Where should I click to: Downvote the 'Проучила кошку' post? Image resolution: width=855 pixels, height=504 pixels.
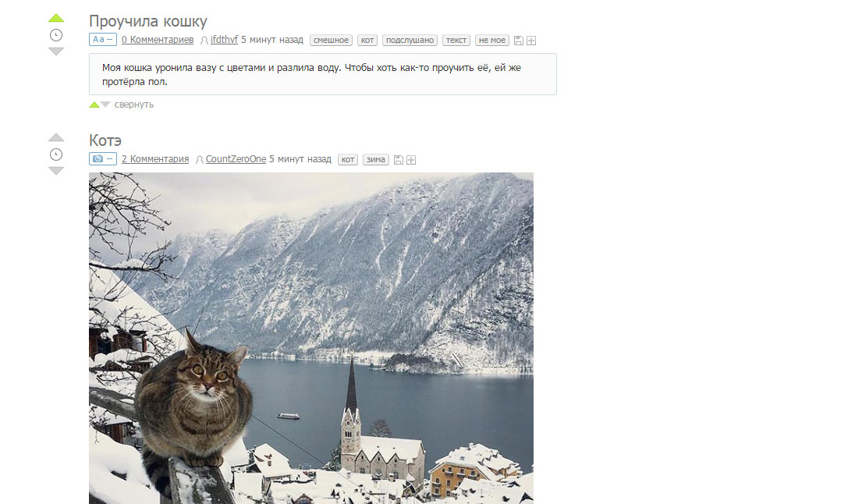click(x=56, y=51)
